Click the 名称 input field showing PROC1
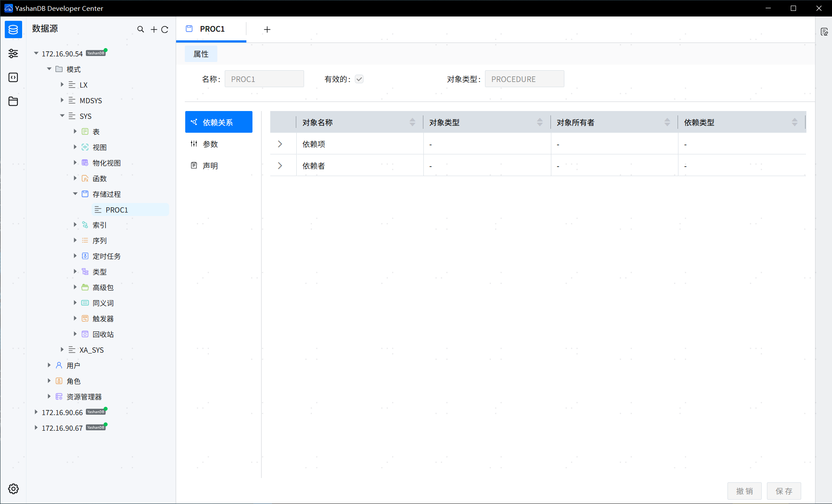Viewport: 832px width, 504px height. 264,79
